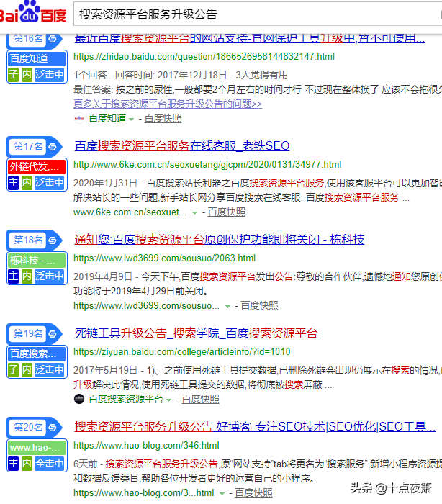Click footer URL https://www.lwd3699.com/sousuo...
Viewport: 442px width, 504px height.
coord(147,306)
